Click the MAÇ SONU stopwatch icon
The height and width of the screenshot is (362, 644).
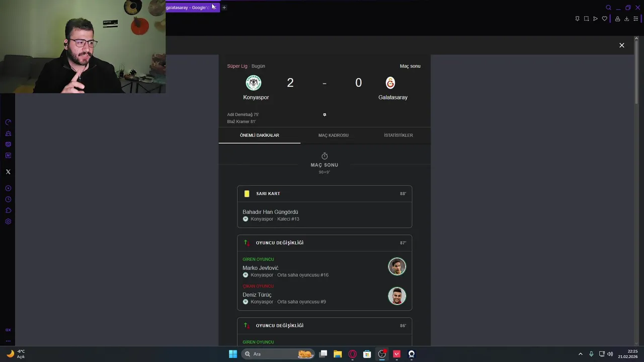click(x=325, y=156)
